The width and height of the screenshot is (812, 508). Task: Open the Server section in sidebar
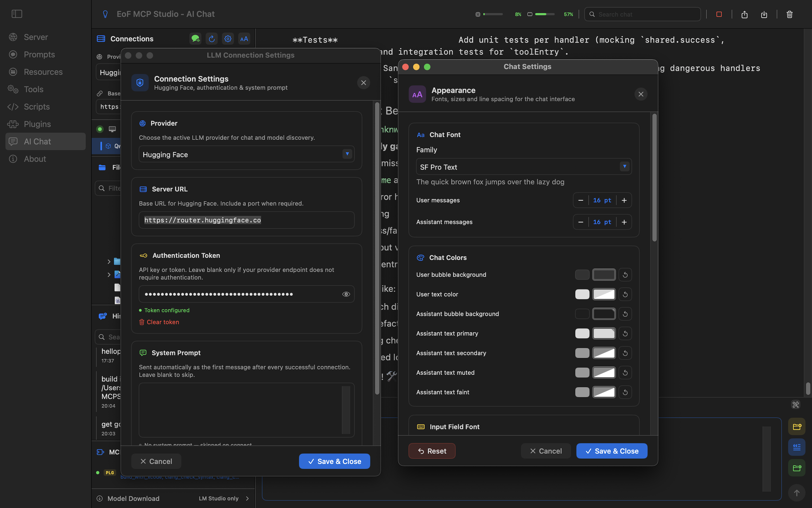[45, 37]
